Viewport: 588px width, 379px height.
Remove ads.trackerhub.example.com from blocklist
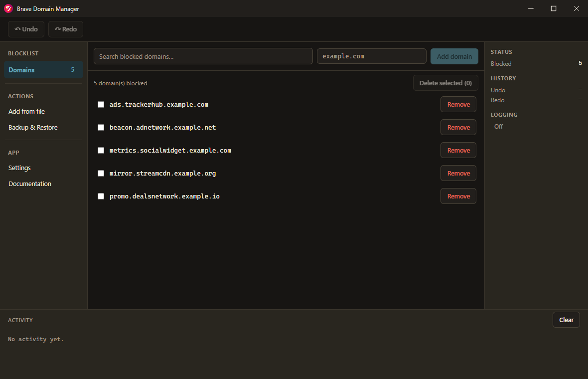click(458, 105)
